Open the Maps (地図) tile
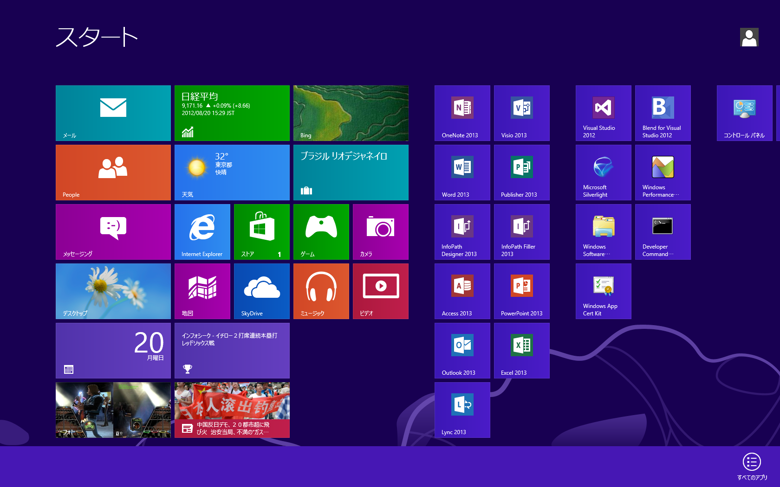The image size is (780, 487). coord(202,291)
